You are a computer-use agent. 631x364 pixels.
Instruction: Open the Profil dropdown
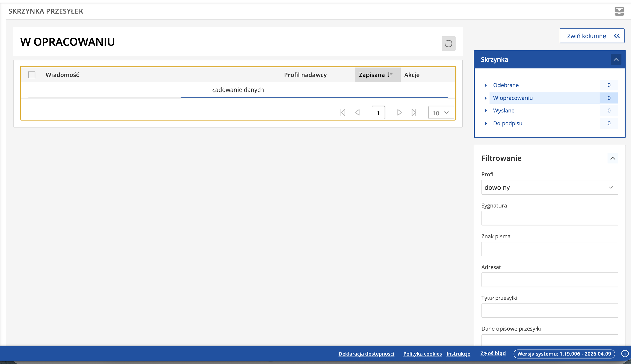tap(549, 187)
